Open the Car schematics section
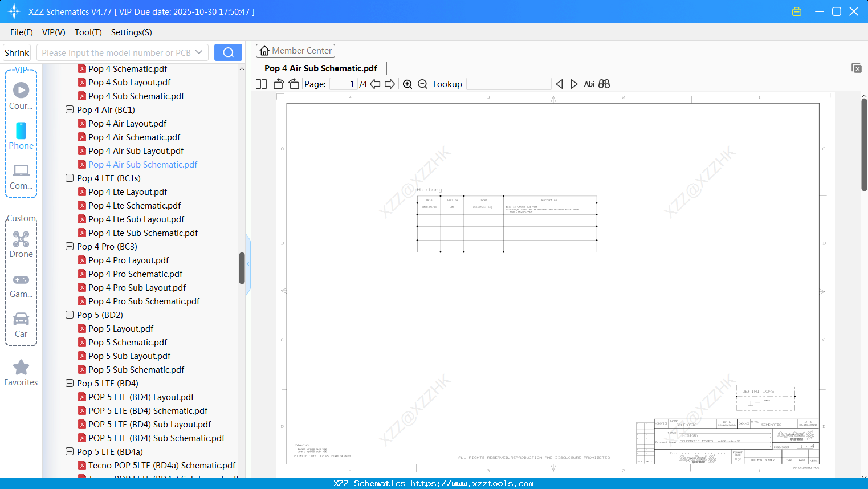Screen dimensions: 868x489 [21, 325]
